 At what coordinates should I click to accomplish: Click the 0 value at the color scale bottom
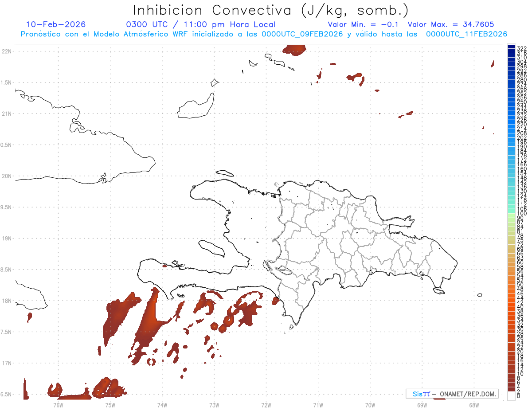(519, 395)
